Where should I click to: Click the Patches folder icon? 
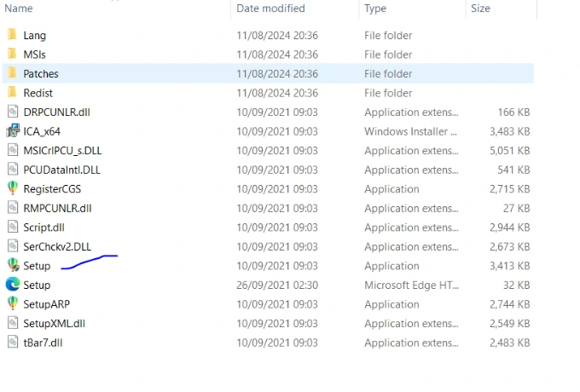point(12,73)
